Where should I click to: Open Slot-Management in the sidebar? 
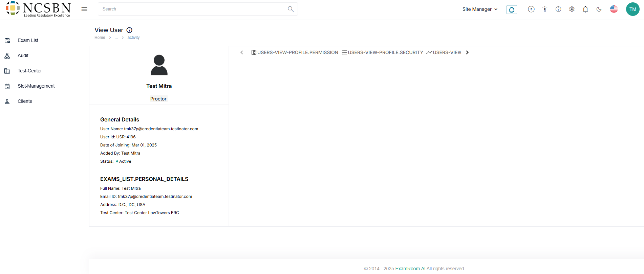[36, 86]
